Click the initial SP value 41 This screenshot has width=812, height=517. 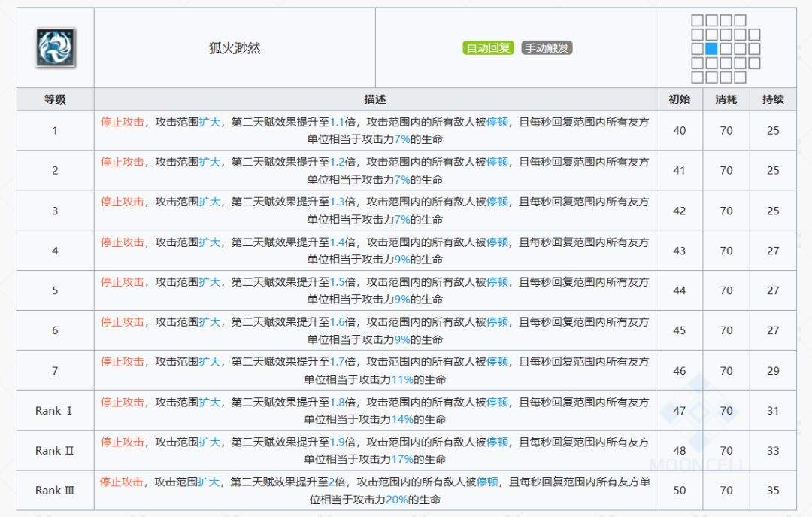pos(680,171)
